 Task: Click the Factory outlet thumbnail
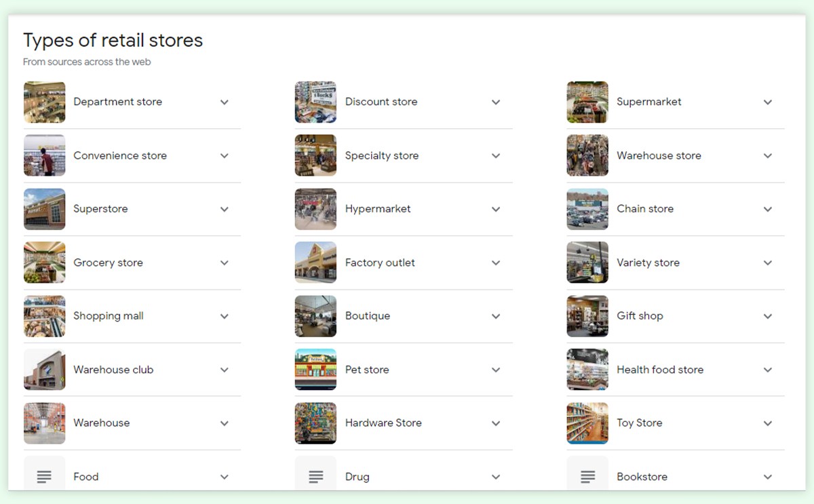315,263
